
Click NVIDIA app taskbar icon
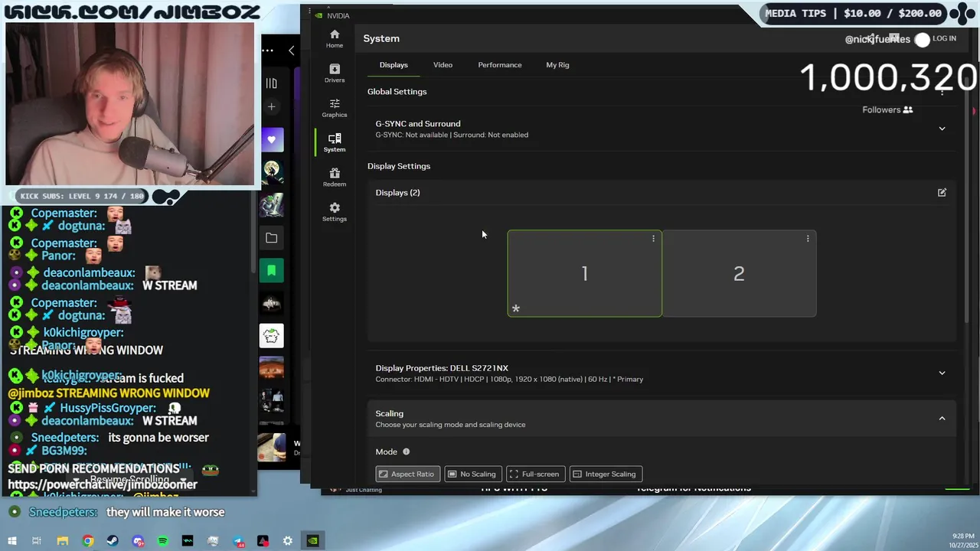click(313, 541)
